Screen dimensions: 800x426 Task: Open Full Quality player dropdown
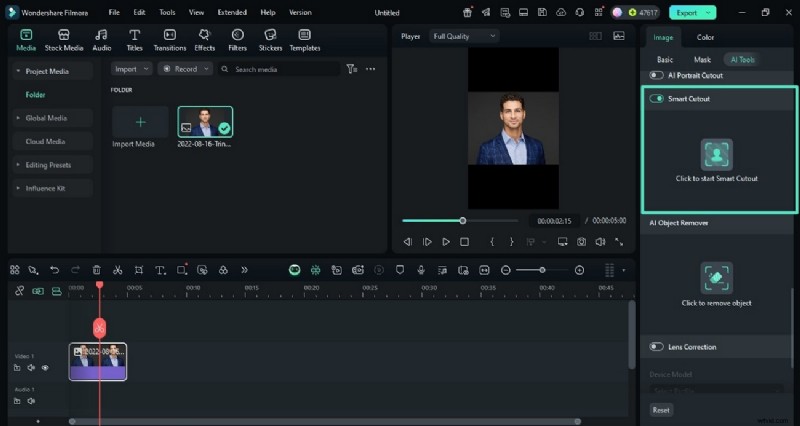click(x=464, y=36)
